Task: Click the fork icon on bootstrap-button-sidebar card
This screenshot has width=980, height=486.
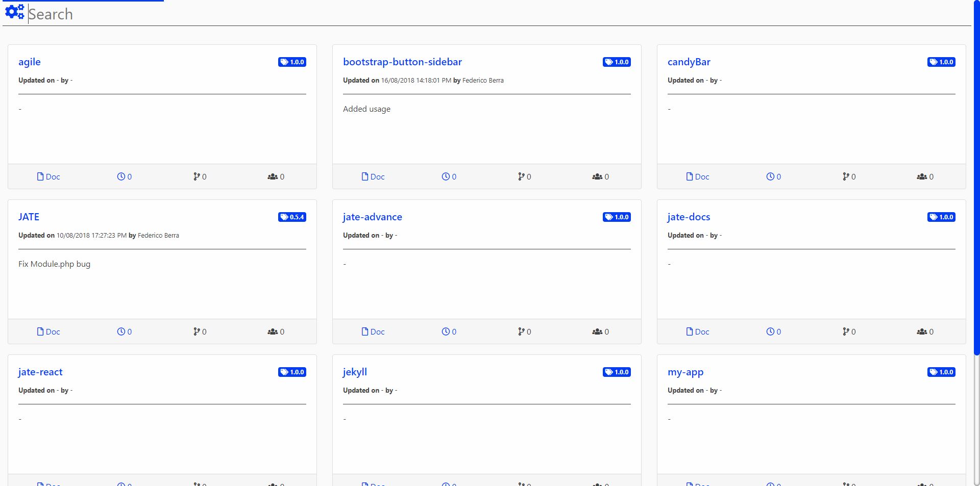Action: [522, 176]
